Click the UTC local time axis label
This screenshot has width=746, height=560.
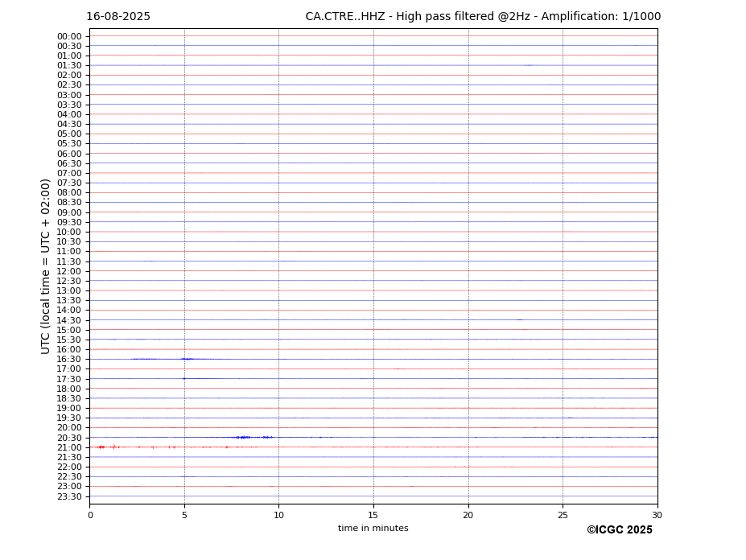point(45,266)
